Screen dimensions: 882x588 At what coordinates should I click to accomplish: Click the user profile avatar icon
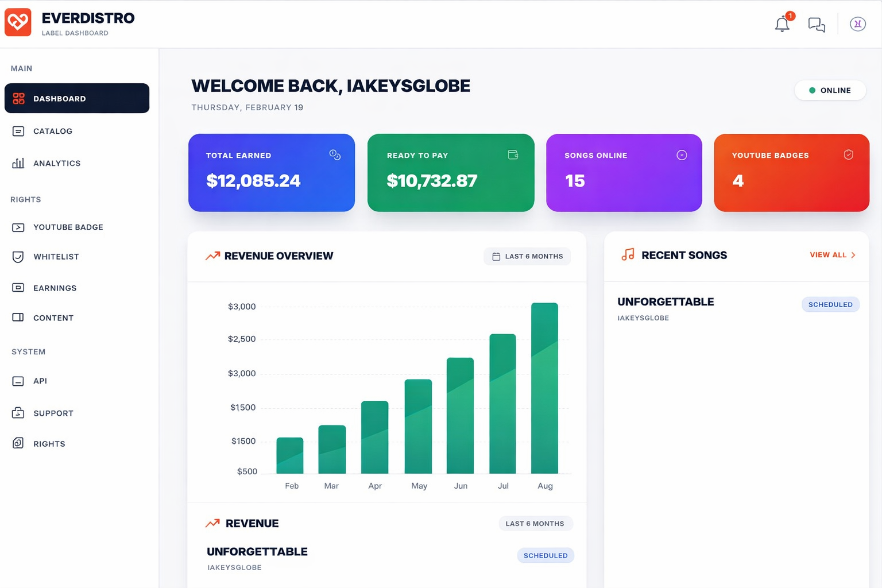point(857,24)
